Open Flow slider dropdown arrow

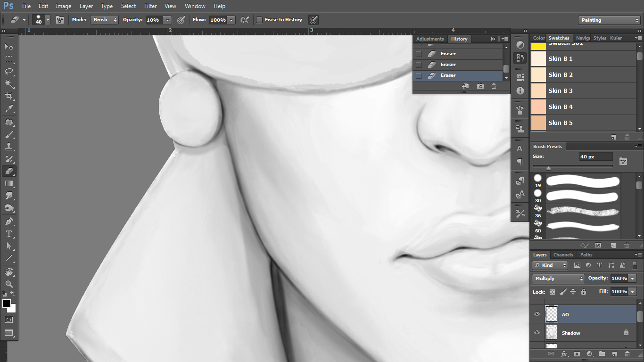tap(231, 20)
